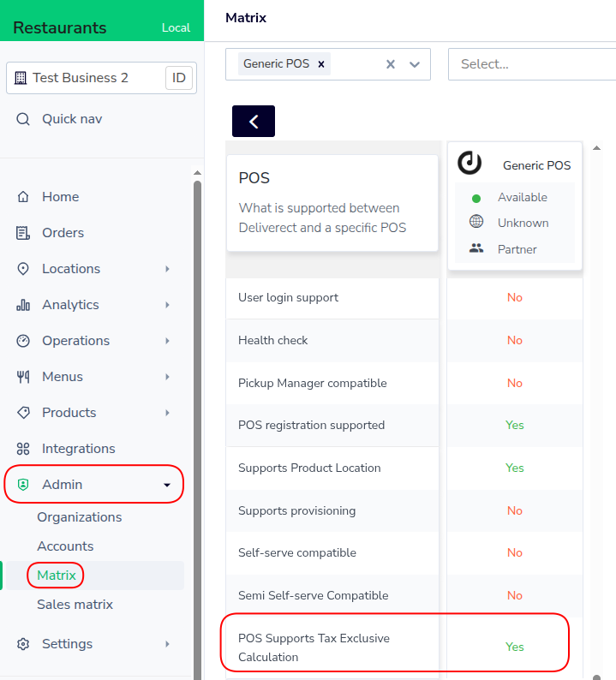Open Sales matrix under Admin
This screenshot has height=680, width=616.
(75, 604)
